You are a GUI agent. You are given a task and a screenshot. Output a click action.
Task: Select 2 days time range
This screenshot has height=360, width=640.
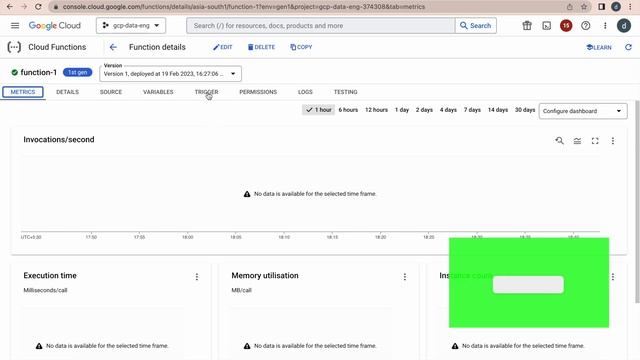(x=424, y=110)
